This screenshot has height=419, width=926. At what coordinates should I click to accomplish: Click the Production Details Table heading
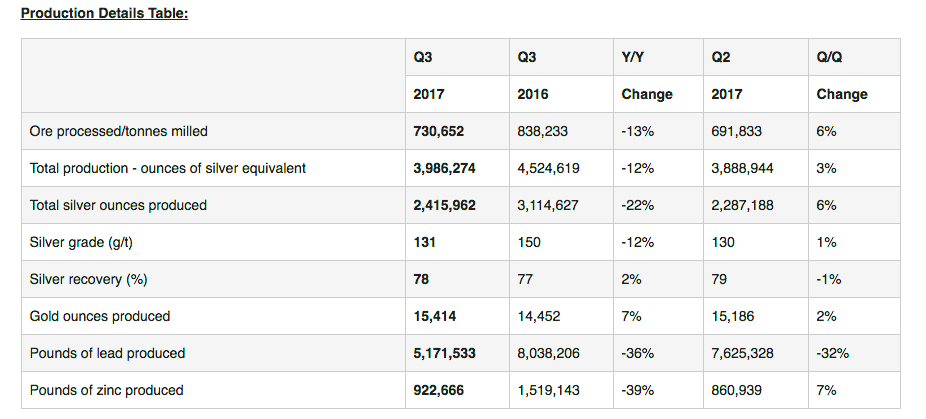[x=104, y=14]
